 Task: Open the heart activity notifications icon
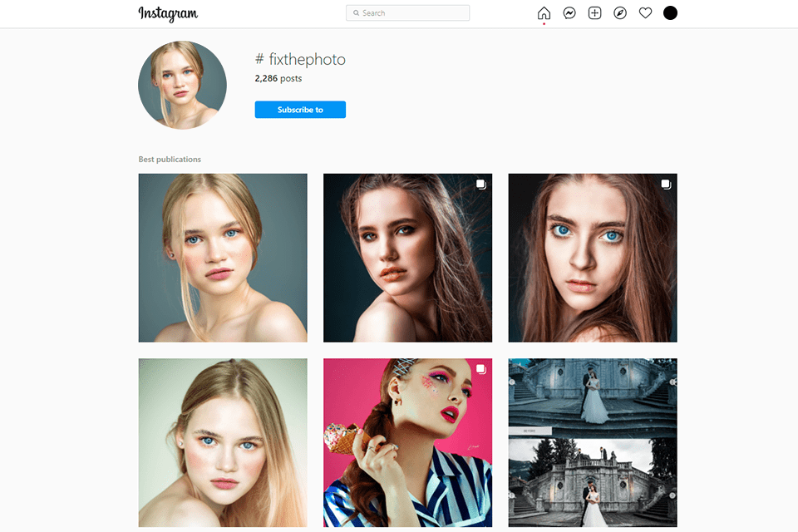(645, 12)
